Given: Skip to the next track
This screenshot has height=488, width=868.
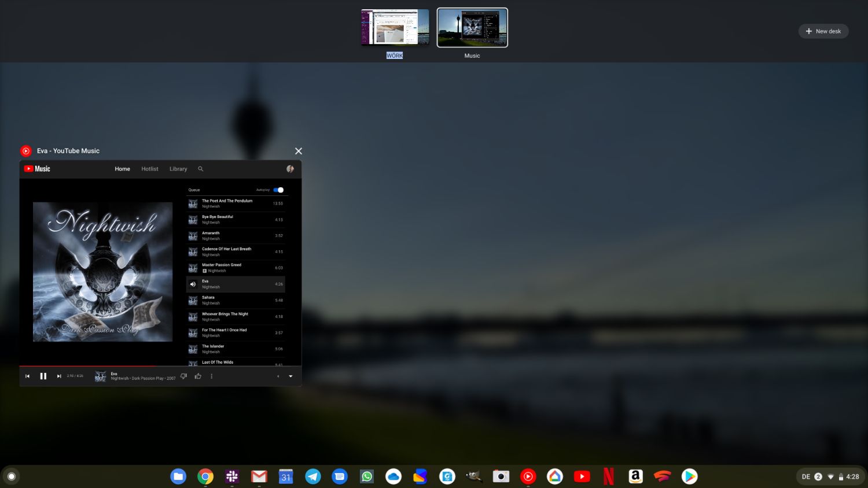Looking at the screenshot, I should tap(59, 376).
